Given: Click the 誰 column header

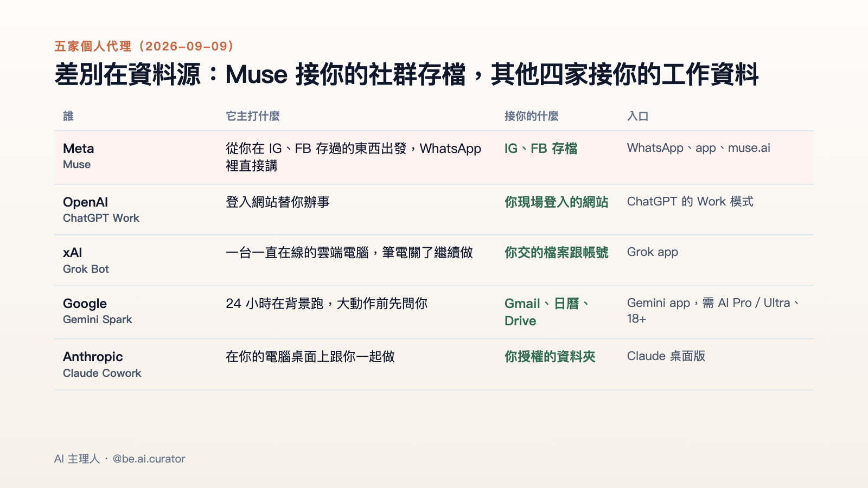Looking at the screenshot, I should click(68, 116).
